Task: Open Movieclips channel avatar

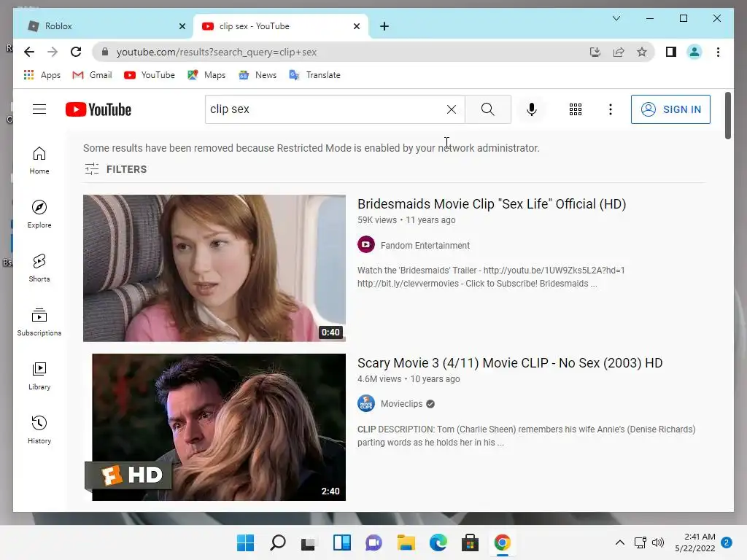Action: [366, 403]
